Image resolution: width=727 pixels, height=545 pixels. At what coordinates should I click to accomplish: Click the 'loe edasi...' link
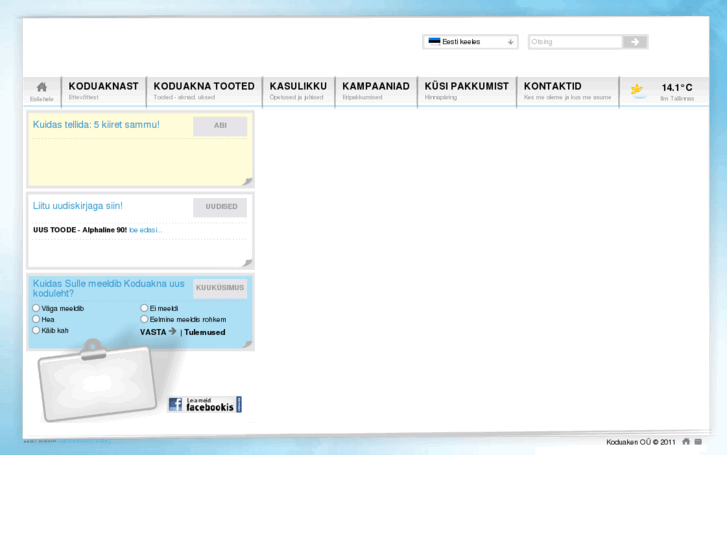tap(145, 230)
